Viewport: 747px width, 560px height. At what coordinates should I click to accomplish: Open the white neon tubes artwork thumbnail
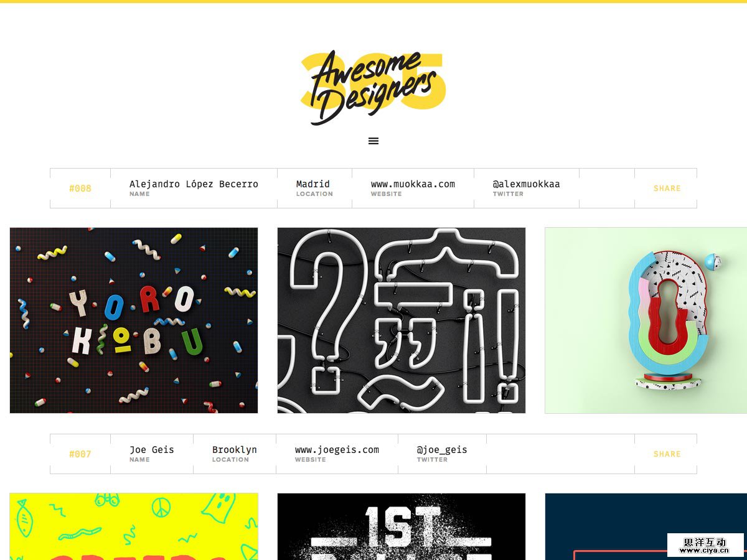coord(402,320)
